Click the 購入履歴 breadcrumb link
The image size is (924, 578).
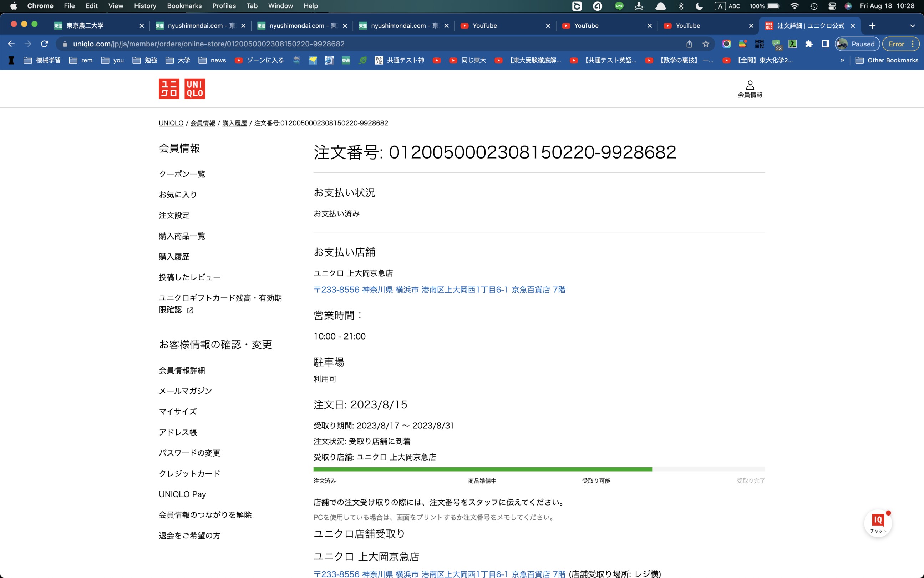coord(234,123)
